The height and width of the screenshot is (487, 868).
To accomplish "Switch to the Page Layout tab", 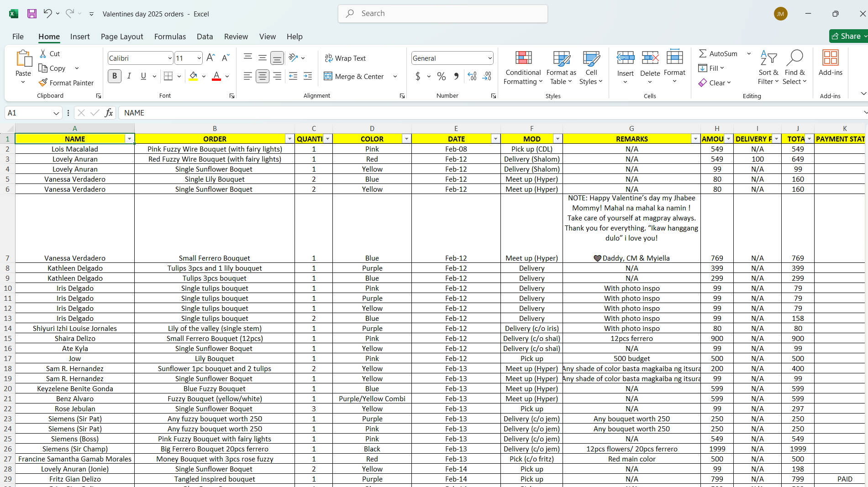I will point(122,37).
